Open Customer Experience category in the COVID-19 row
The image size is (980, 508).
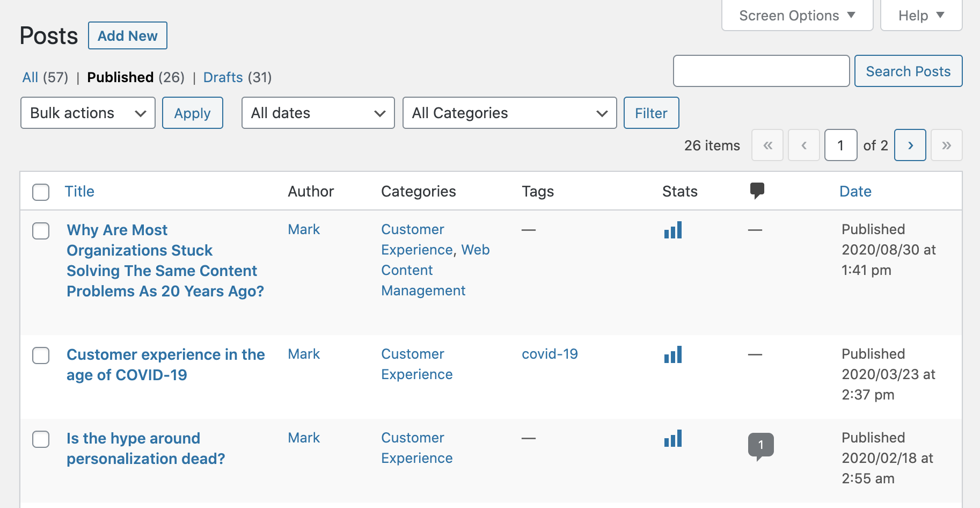click(417, 364)
